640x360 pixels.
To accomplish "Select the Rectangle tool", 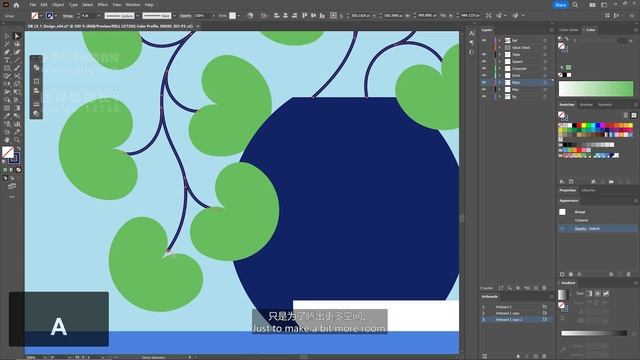I will [7, 68].
